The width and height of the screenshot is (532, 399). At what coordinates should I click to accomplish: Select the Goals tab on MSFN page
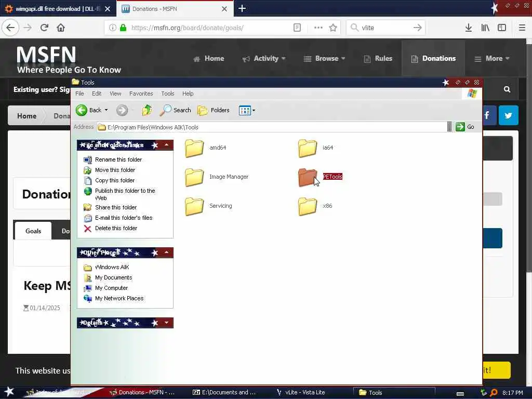pyautogui.click(x=33, y=231)
